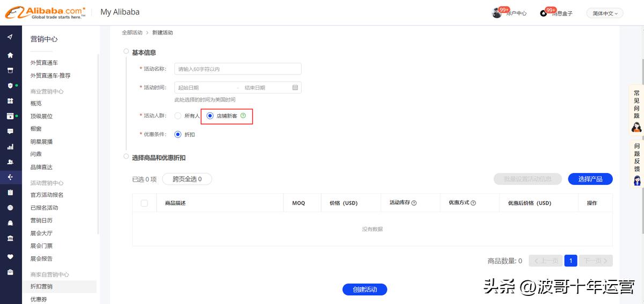
Task: Click the user avatar next to 账户中心
Action: click(x=497, y=13)
